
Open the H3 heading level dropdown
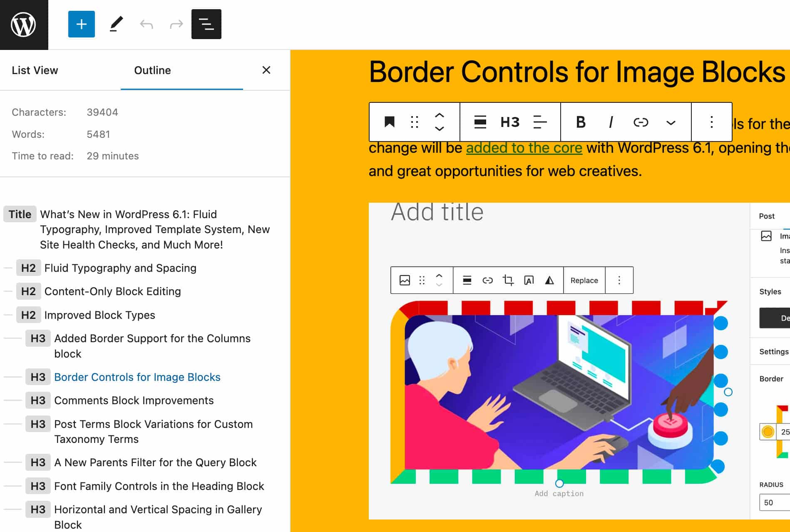click(x=509, y=122)
